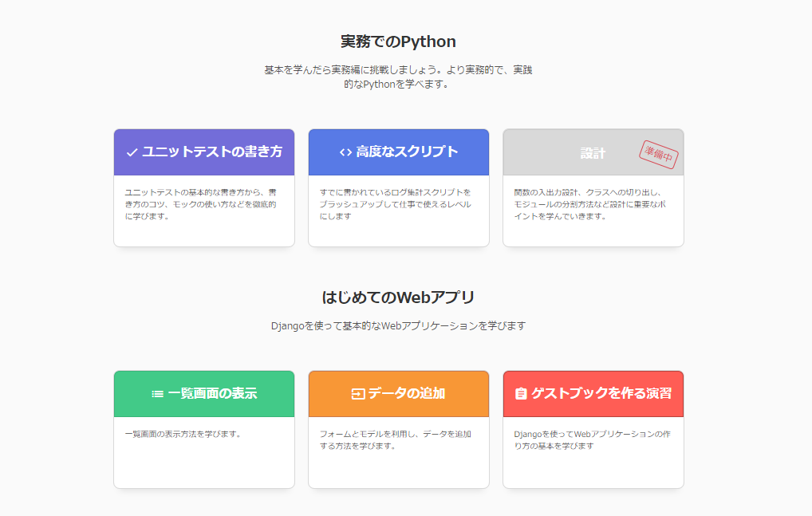The height and width of the screenshot is (516, 812).
Task: Click the input arrow icon on データの追加 card
Action: coord(358,394)
